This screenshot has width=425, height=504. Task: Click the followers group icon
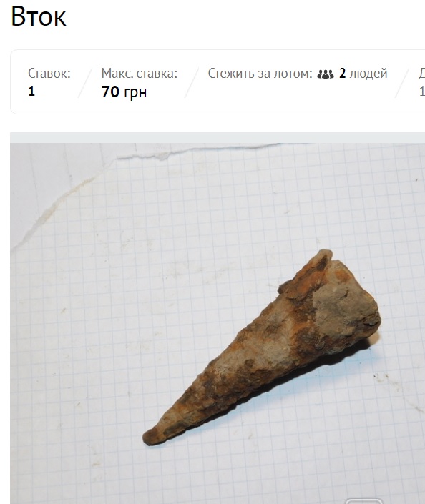326,74
